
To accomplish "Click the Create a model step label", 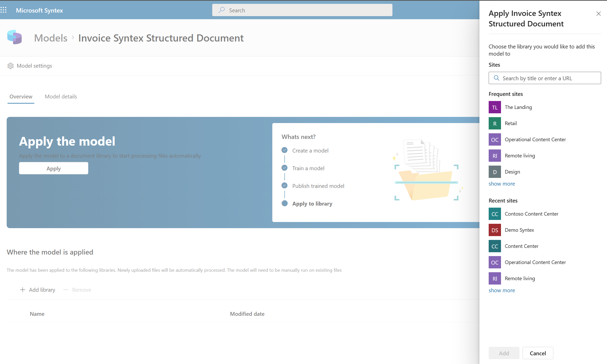I will [310, 150].
